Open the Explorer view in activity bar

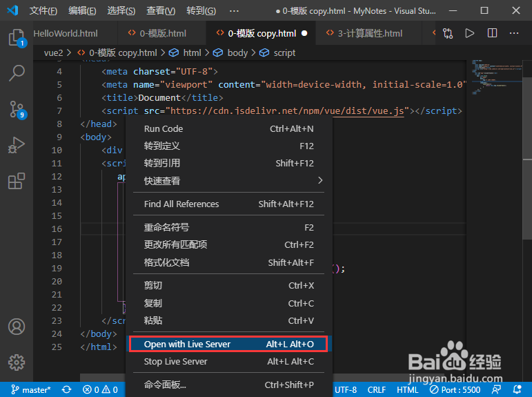point(17,37)
